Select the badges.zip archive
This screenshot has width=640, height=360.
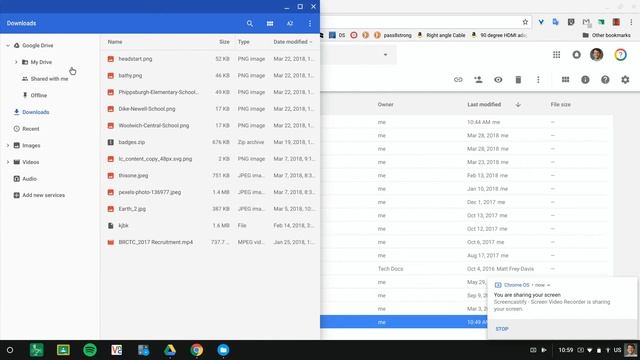(210, 142)
